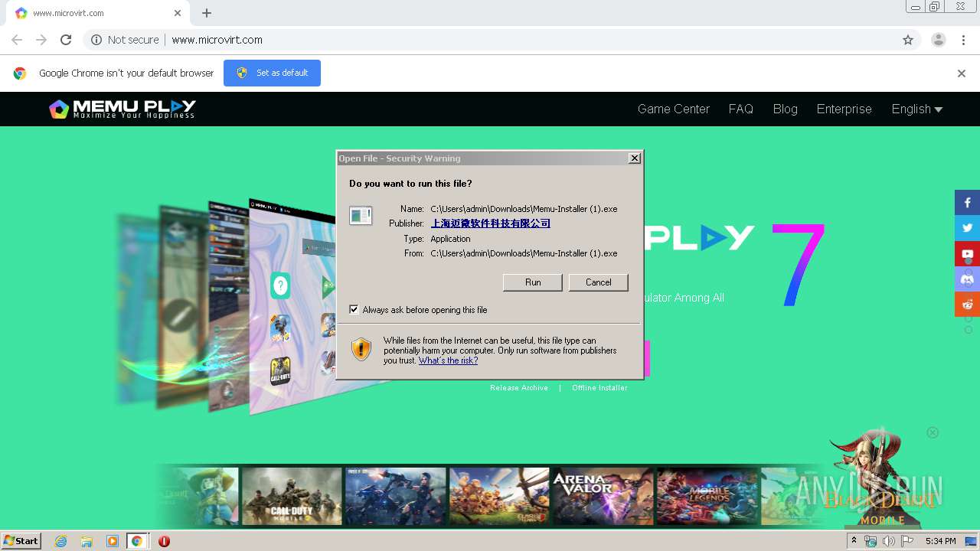Viewport: 980px width, 551px height.
Task: Click the Discord sidebar icon
Action: pos(967,279)
